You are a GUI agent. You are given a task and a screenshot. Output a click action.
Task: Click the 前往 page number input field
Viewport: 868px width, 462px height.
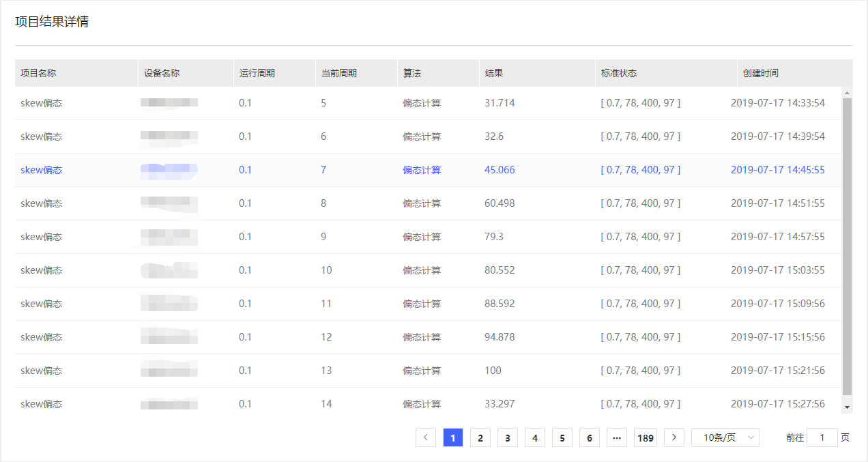pos(822,437)
